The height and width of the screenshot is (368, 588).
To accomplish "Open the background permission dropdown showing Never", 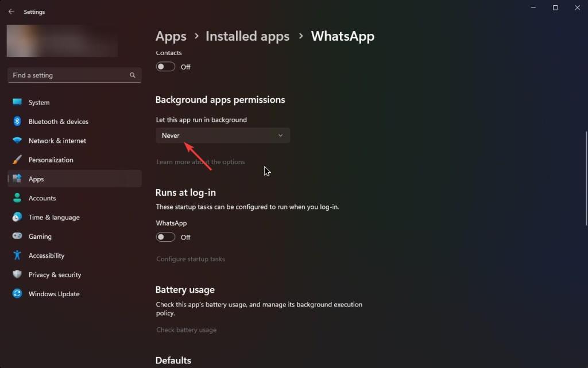I will pyautogui.click(x=222, y=135).
